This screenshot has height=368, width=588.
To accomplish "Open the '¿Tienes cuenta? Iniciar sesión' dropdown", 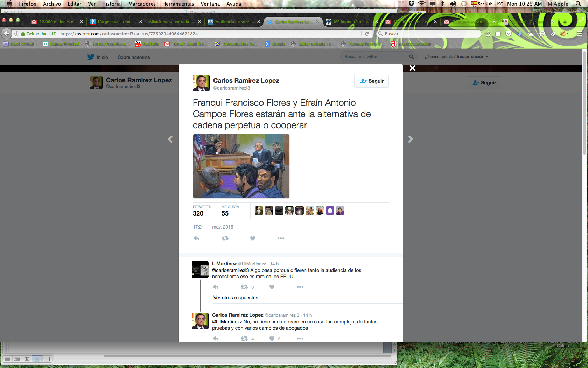I will coord(456,57).
